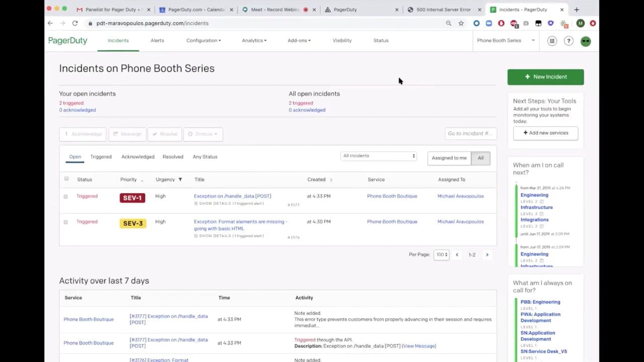
Task: Go to previous page of incidents
Action: tap(457, 255)
